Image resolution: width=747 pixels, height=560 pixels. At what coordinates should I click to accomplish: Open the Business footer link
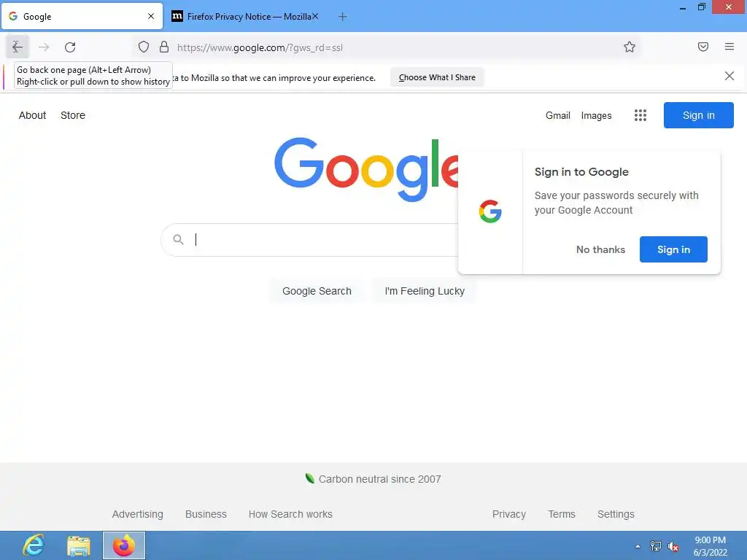[206, 514]
